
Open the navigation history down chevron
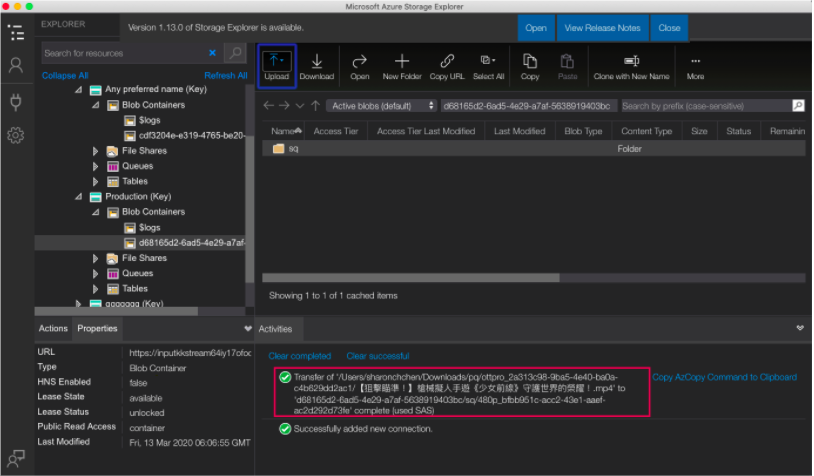tap(300, 106)
